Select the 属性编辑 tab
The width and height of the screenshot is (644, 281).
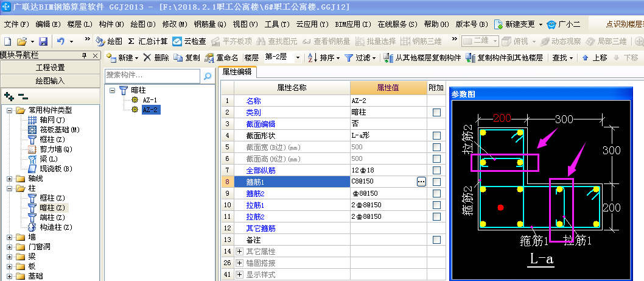pyautogui.click(x=237, y=72)
